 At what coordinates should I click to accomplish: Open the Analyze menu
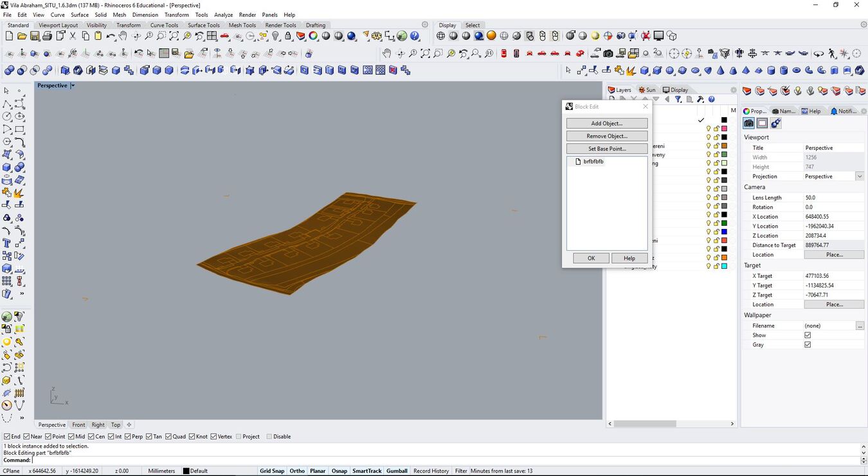(223, 15)
